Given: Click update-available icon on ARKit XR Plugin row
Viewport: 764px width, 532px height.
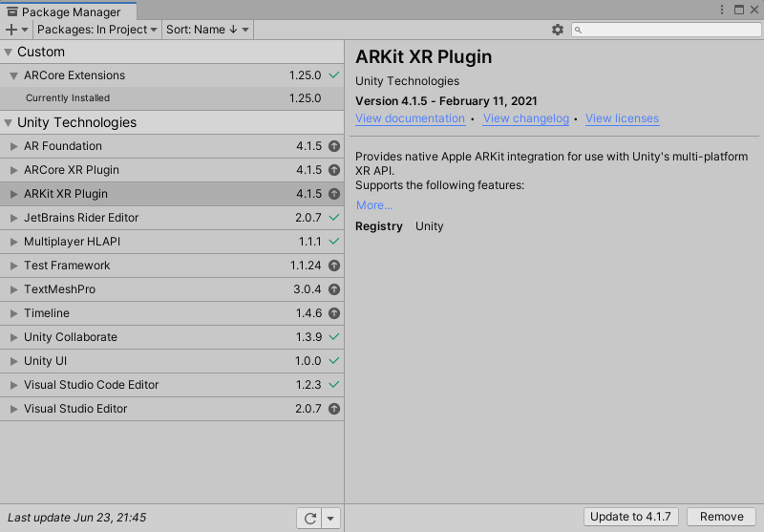Looking at the screenshot, I should coord(333,194).
